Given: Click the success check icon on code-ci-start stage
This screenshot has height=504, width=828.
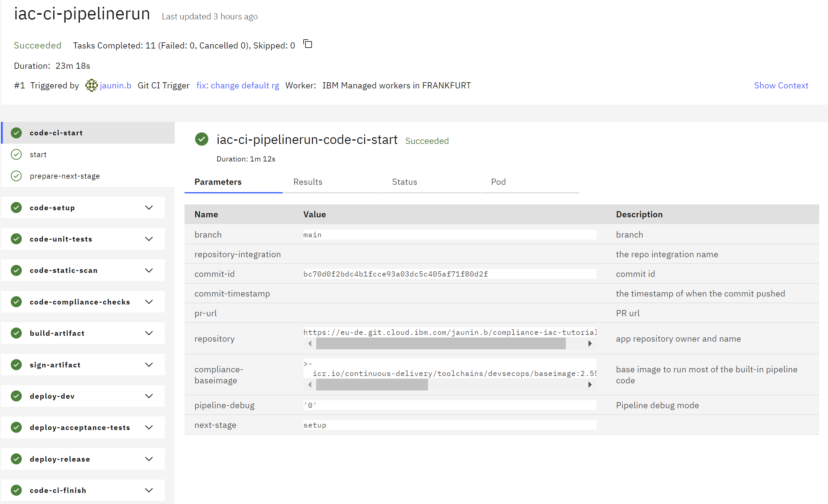Looking at the screenshot, I should coord(16,133).
